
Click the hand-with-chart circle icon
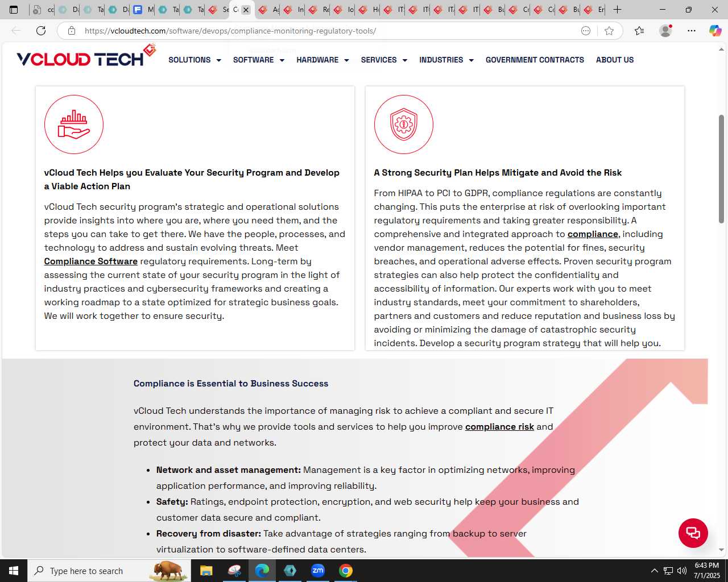[x=74, y=124]
